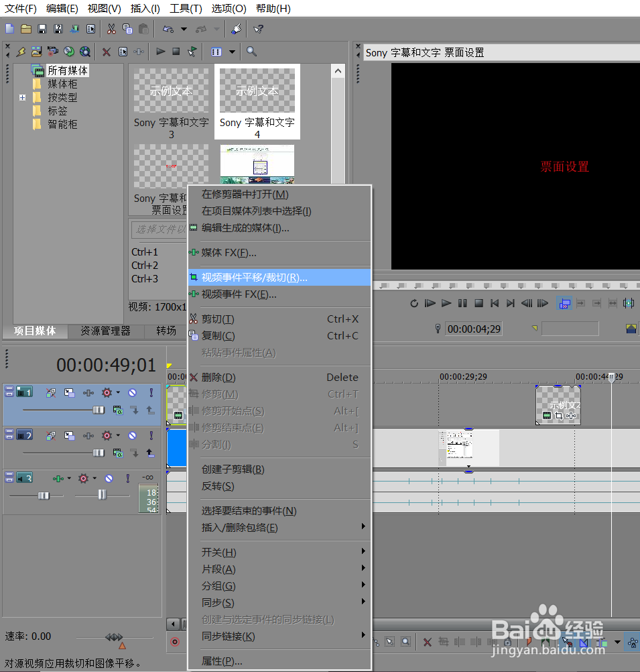Open track 1 Track FX icon
Screen dimensions: 640x672
tap(88, 392)
